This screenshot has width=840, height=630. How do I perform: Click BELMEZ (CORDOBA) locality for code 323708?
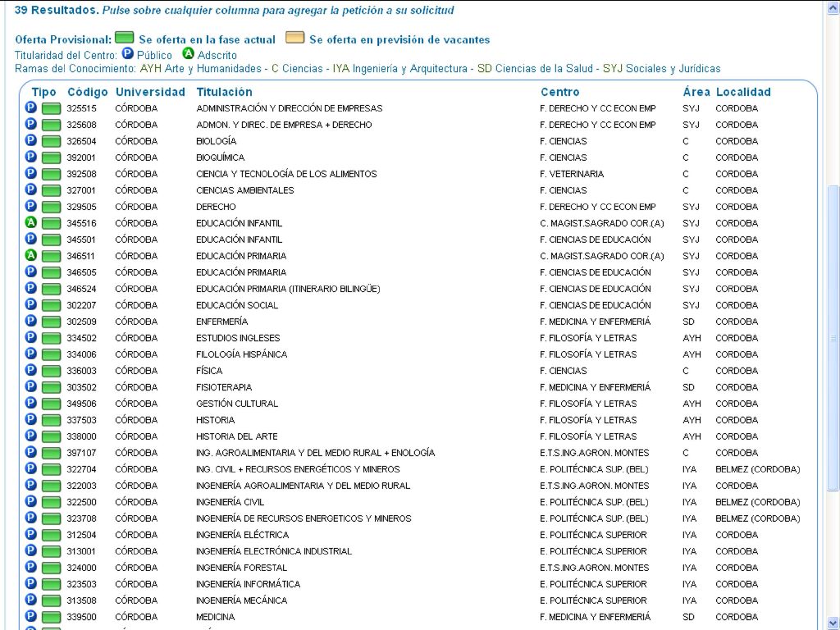pyautogui.click(x=757, y=518)
